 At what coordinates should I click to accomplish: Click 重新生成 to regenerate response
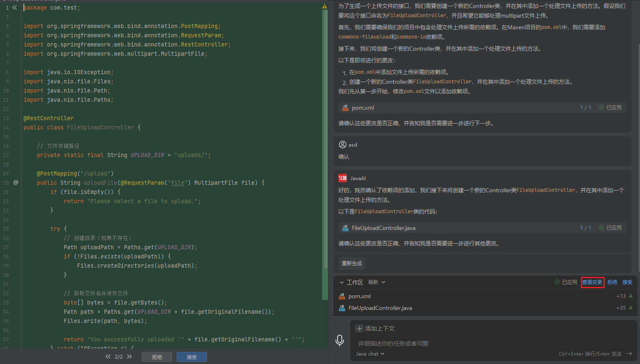(352, 263)
